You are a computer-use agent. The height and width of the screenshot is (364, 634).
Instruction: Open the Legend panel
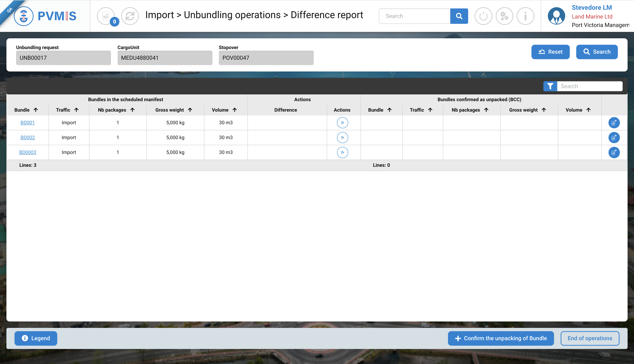(36, 338)
